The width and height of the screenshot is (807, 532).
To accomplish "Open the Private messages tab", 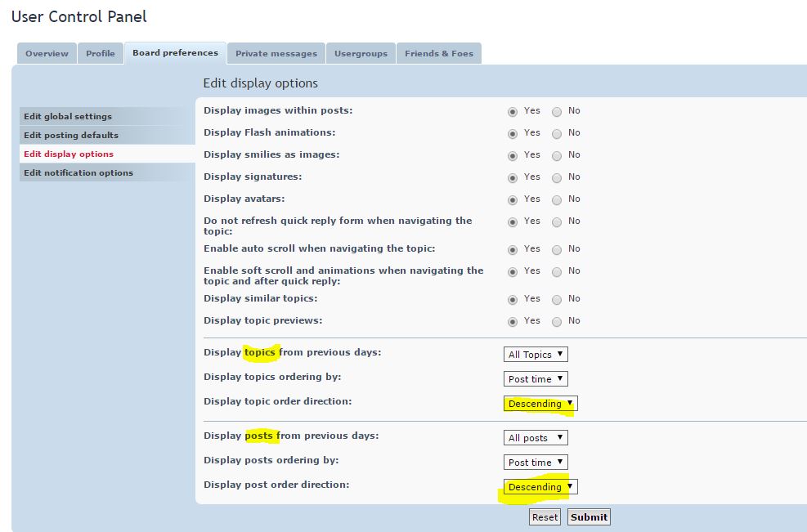I will coord(276,53).
